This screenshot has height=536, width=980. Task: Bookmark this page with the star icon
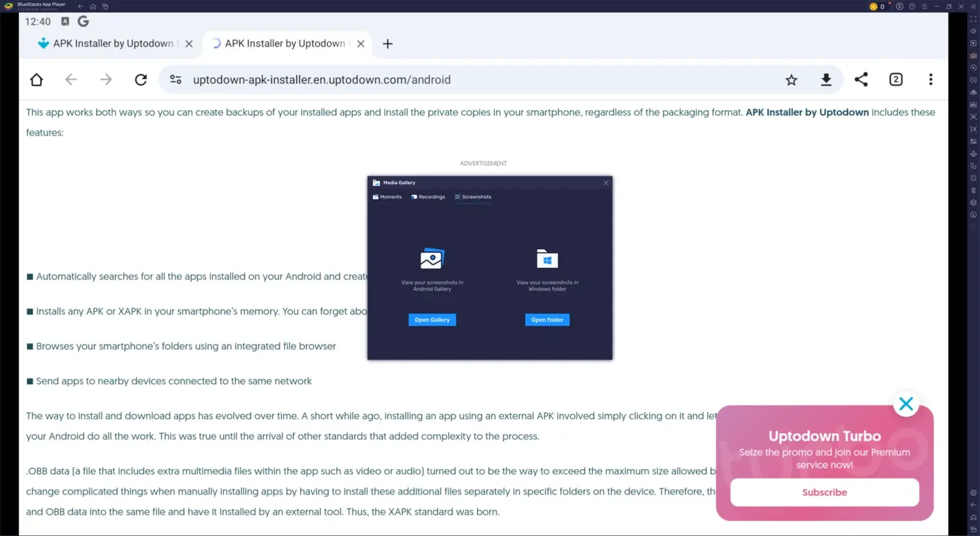[x=791, y=79]
